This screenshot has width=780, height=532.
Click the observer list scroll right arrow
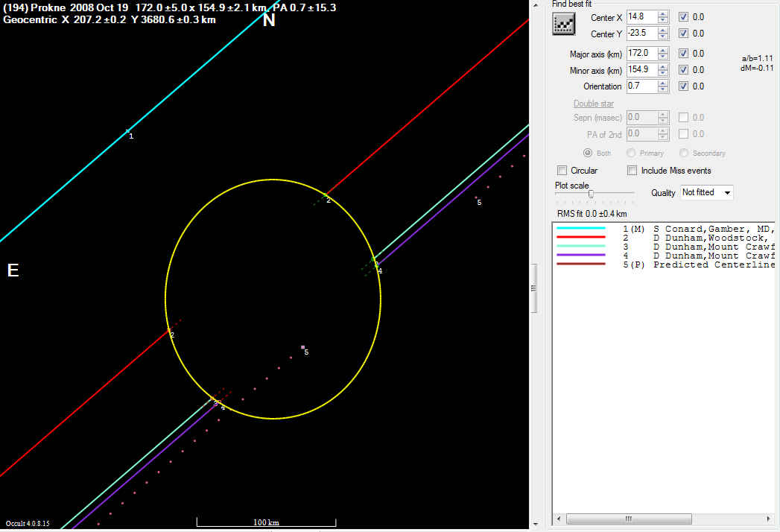click(x=769, y=519)
